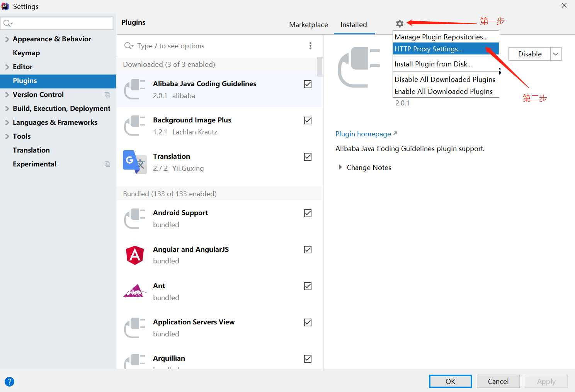Image resolution: width=575 pixels, height=392 pixels.
Task: Toggle the Arquillian plugin checkbox
Action: (308, 359)
